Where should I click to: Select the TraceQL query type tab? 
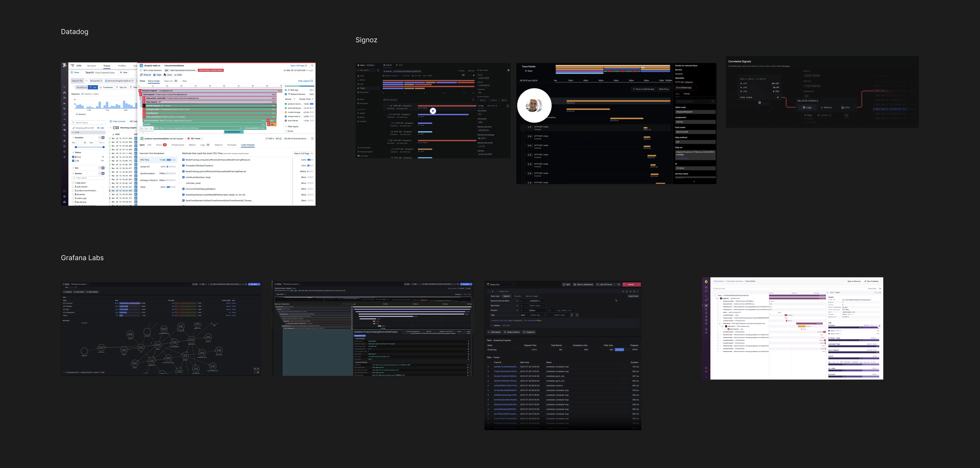(x=518, y=296)
